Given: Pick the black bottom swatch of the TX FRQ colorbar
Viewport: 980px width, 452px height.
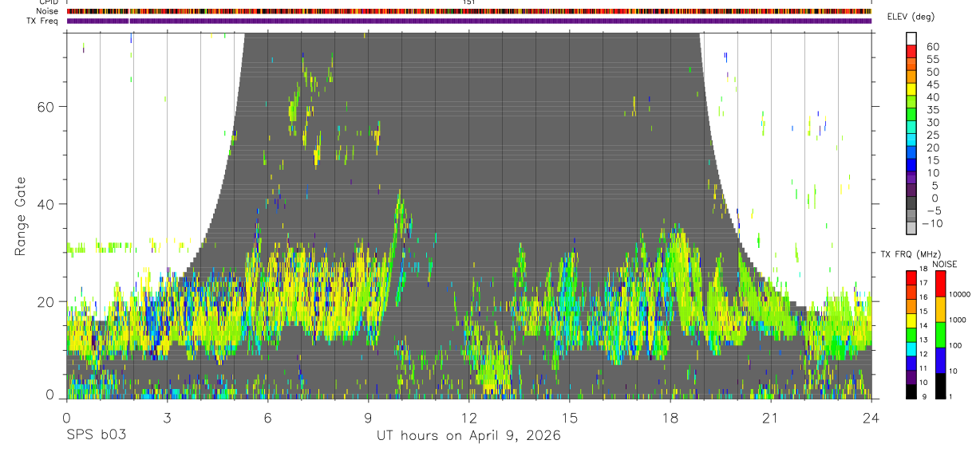Looking at the screenshot, I should tap(911, 392).
